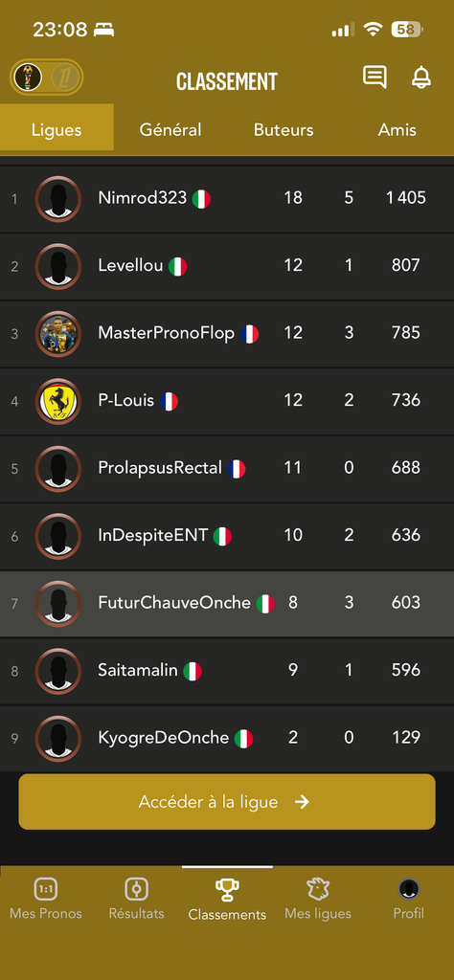Open the chat messages icon
Image resolution: width=454 pixels, height=980 pixels.
point(375,78)
